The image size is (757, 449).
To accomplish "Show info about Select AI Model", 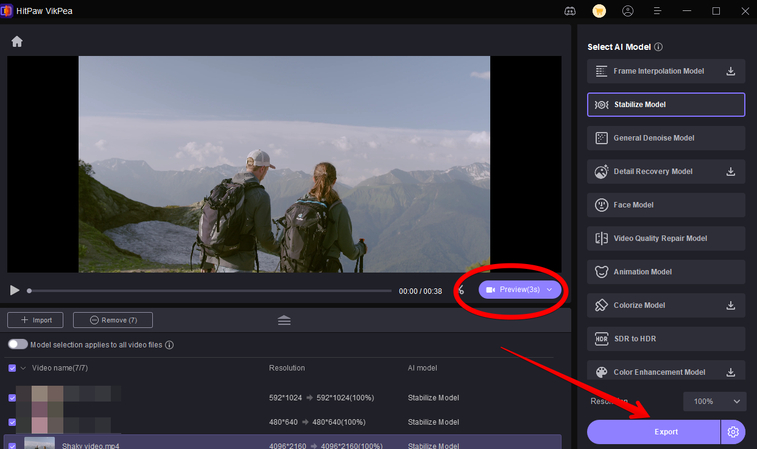I will (x=659, y=47).
